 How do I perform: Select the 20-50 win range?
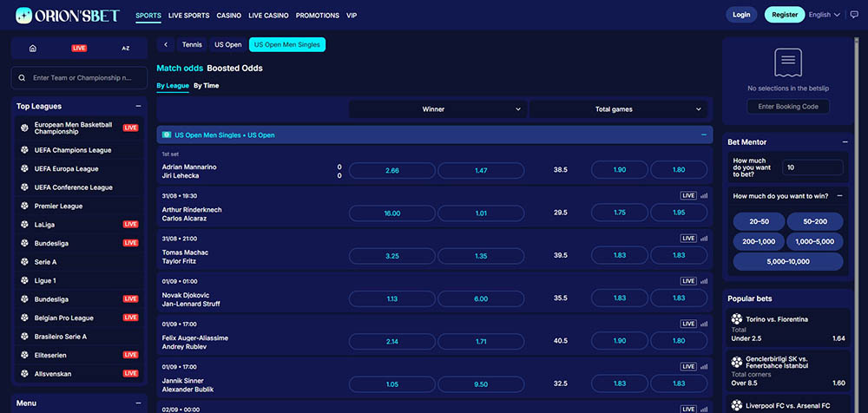click(x=759, y=221)
